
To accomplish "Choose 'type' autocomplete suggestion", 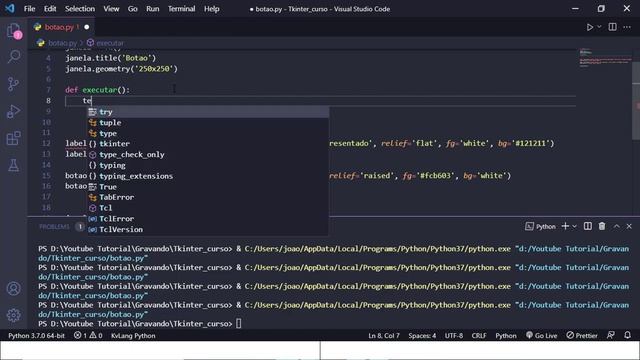I will 208,133.
